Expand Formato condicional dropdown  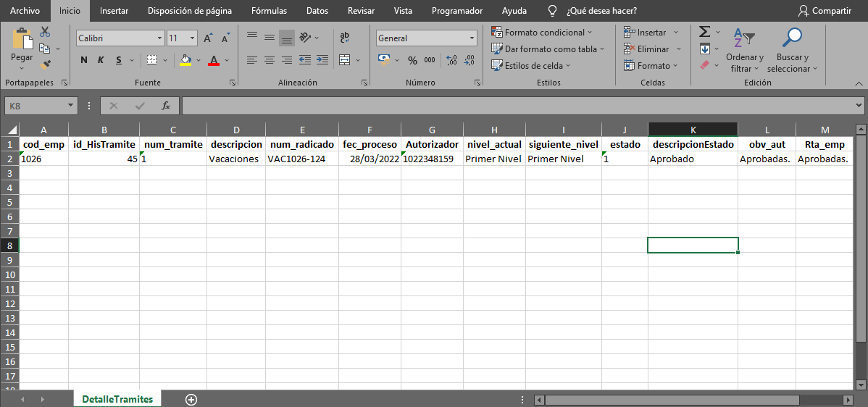tap(590, 33)
